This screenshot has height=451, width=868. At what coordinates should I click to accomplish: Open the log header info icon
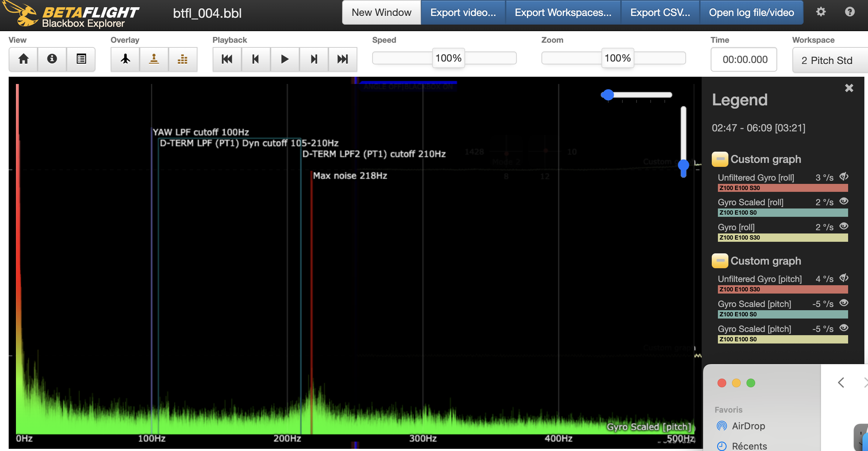[52, 59]
